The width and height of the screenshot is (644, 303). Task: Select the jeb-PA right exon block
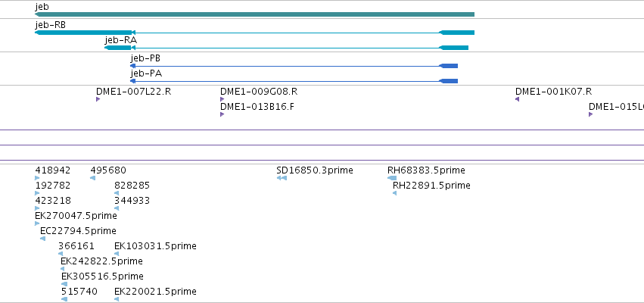click(x=448, y=81)
